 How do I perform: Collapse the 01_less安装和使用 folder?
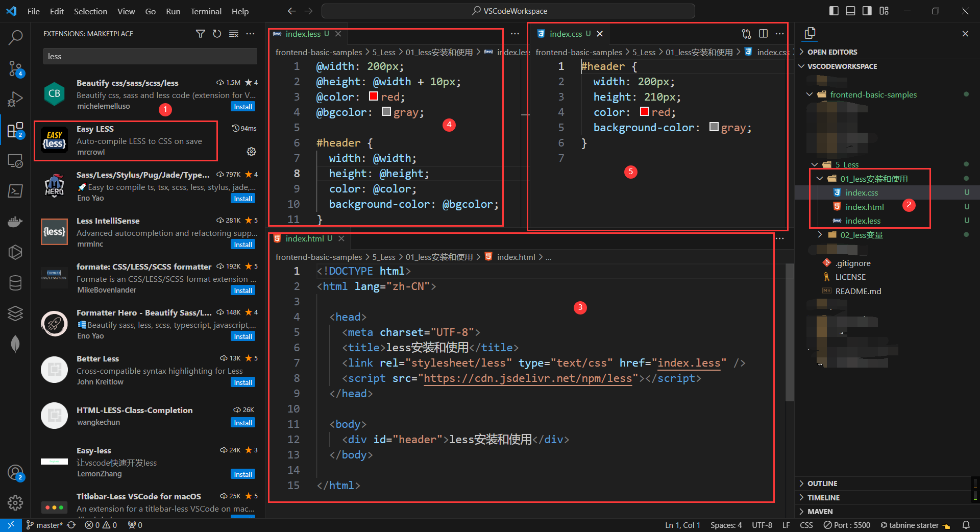pyautogui.click(x=820, y=179)
